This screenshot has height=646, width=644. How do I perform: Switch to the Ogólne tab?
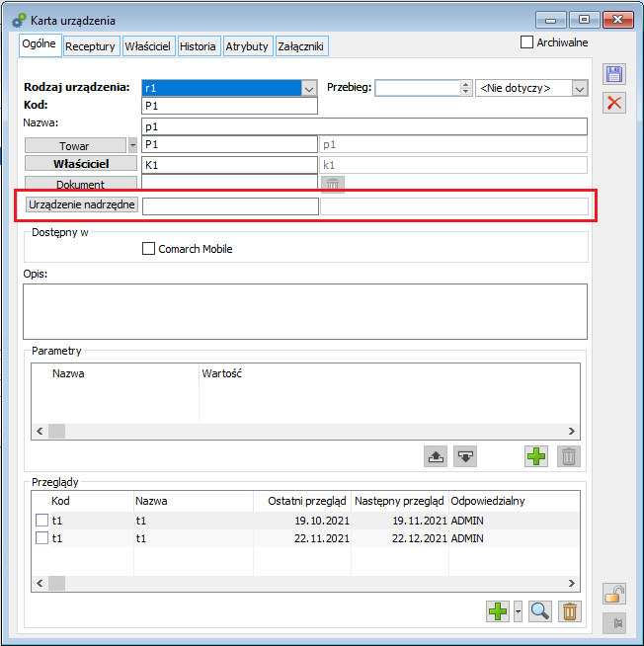40,44
